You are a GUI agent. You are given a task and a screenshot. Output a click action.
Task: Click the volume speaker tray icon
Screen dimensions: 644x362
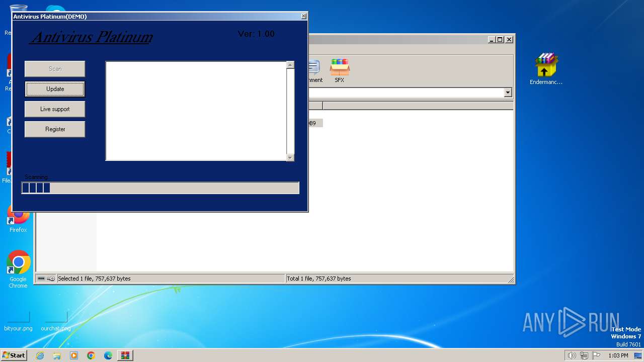(572, 355)
